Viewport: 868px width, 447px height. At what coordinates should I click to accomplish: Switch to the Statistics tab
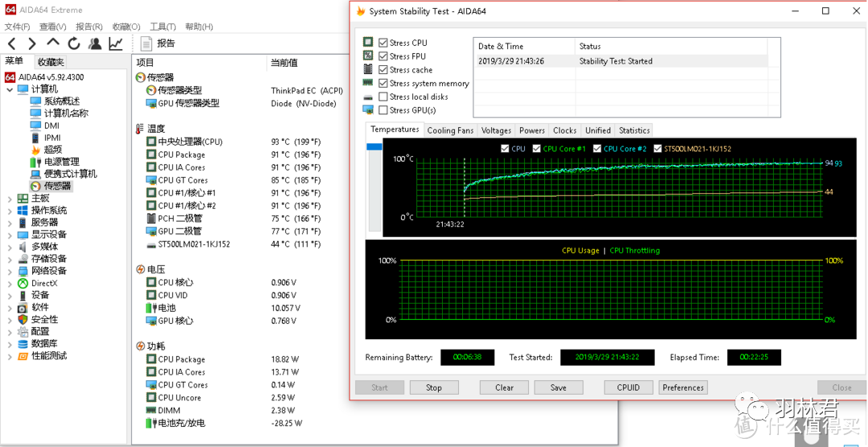point(634,130)
